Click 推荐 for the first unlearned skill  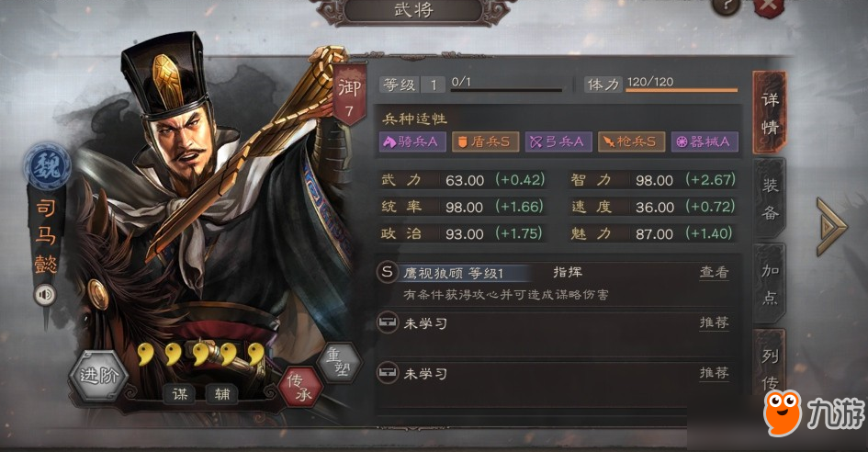[x=714, y=322]
